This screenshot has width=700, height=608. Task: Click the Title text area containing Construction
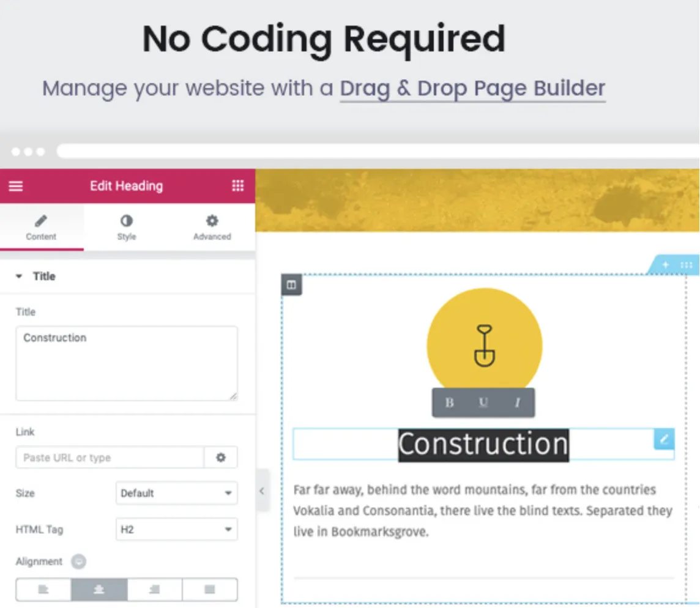click(127, 363)
